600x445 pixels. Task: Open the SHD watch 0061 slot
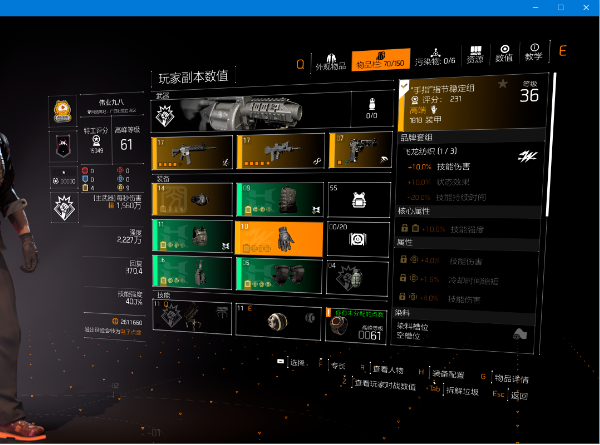point(355,325)
